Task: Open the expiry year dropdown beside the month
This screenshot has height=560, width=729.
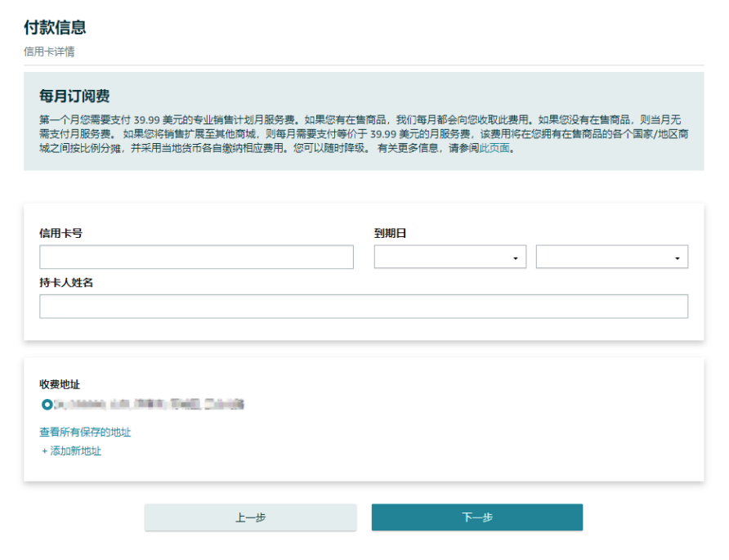Action: tap(612, 257)
